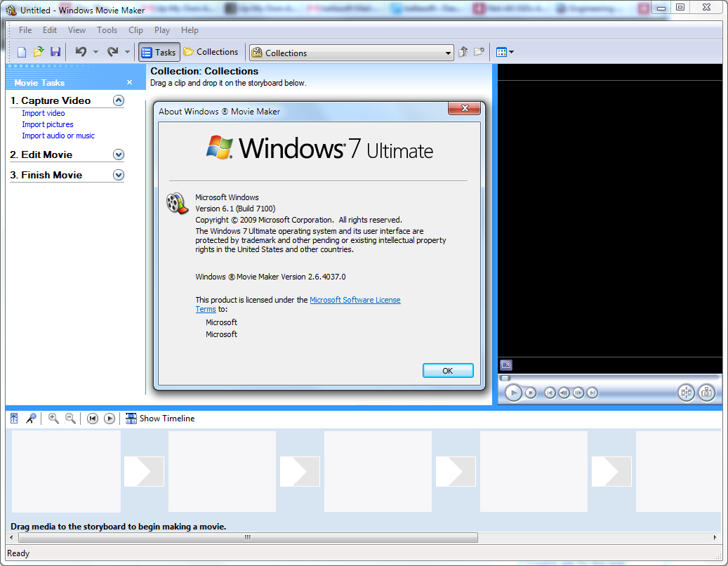The height and width of the screenshot is (566, 728).
Task: Open the File menu
Action: point(25,30)
